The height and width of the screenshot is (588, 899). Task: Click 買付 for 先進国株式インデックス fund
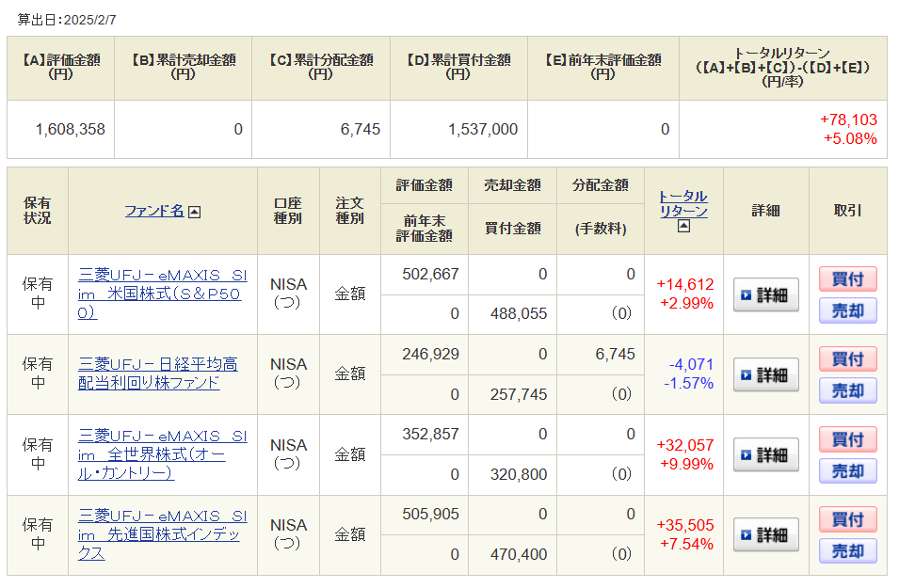click(x=848, y=520)
